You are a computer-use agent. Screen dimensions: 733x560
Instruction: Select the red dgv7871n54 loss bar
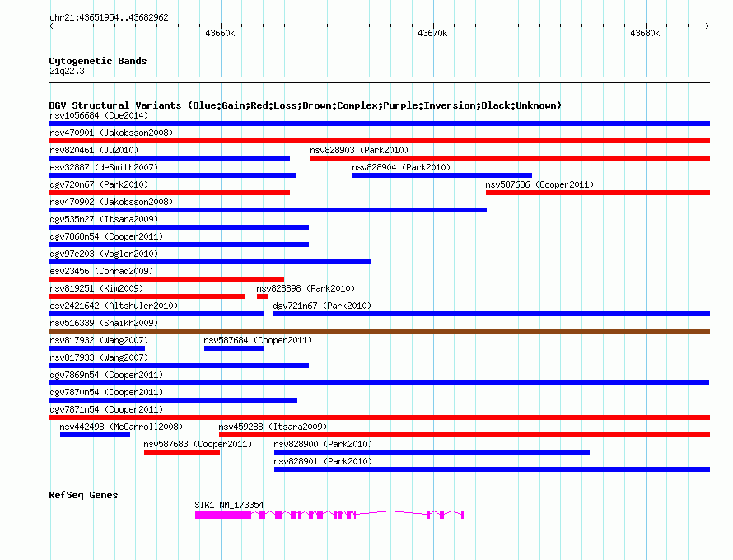click(379, 418)
